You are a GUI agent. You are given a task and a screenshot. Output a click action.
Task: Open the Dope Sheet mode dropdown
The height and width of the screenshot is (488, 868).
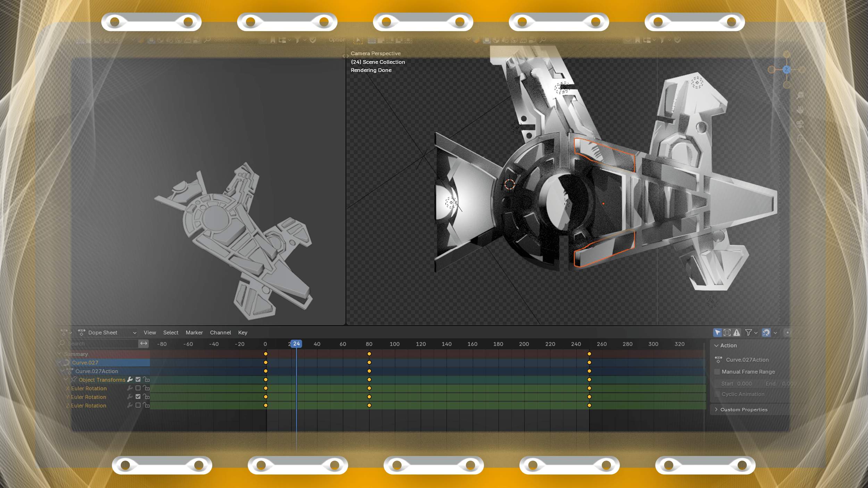[x=107, y=333]
